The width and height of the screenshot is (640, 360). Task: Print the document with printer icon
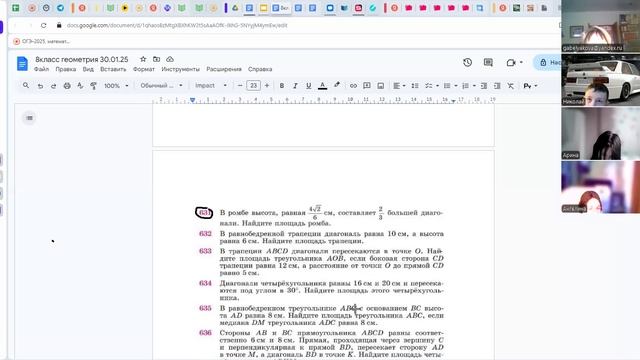67,86
